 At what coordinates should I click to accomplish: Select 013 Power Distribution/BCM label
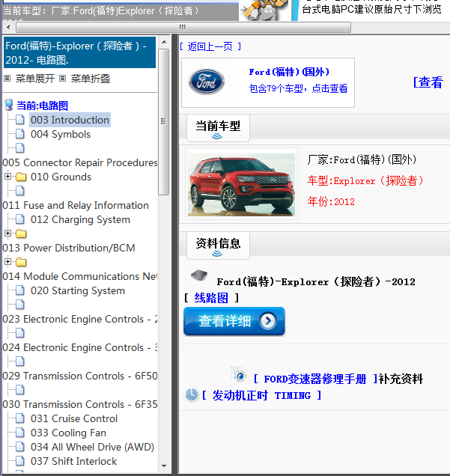pyautogui.click(x=69, y=248)
